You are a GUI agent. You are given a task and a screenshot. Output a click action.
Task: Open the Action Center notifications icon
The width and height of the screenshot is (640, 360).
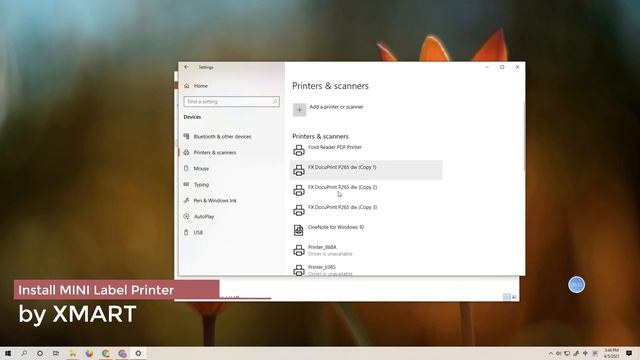tap(629, 353)
